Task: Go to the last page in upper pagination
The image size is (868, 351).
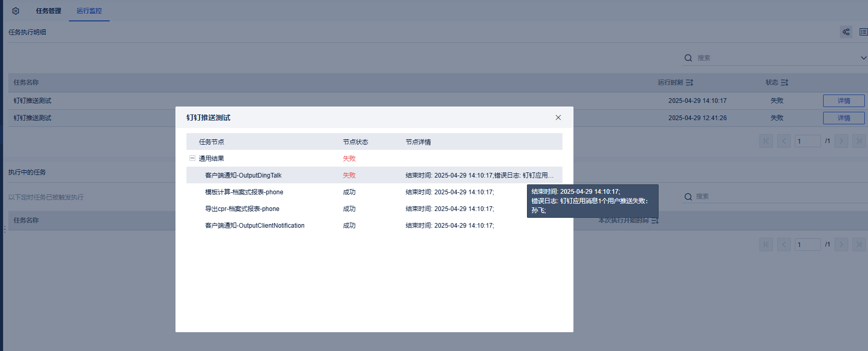Action: point(859,141)
